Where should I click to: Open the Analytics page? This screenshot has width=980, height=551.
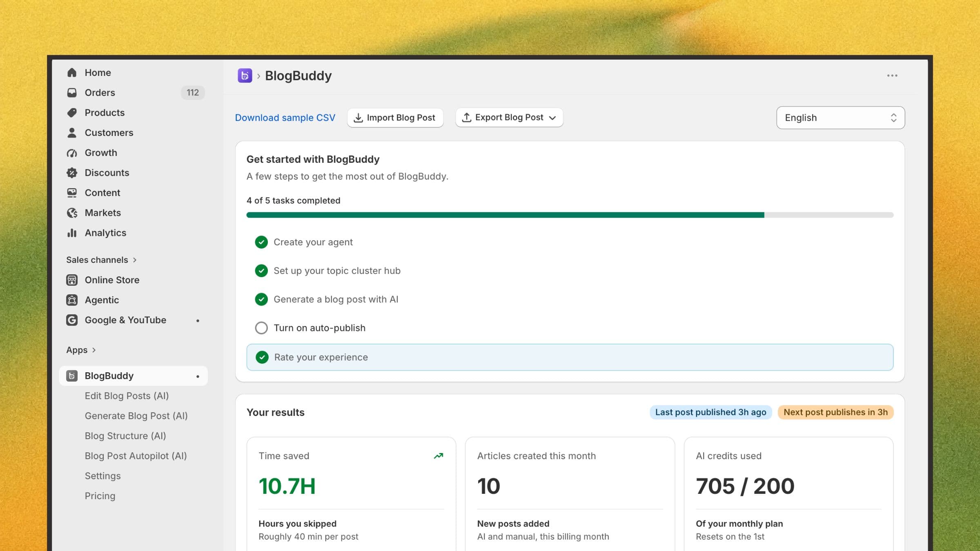click(105, 233)
